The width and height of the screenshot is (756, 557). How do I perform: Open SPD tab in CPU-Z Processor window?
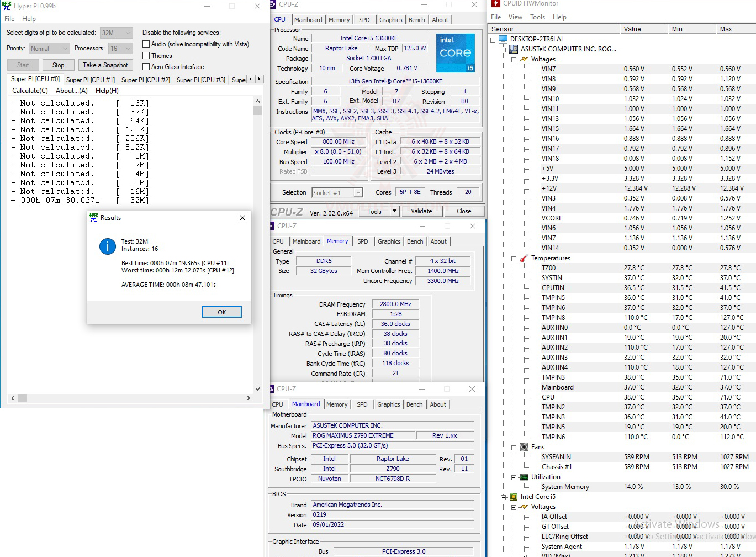point(364,20)
